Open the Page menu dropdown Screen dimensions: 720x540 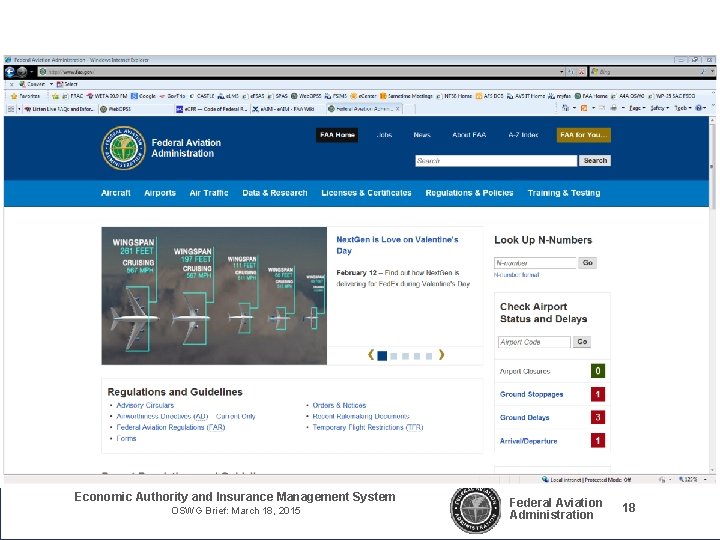click(x=637, y=108)
